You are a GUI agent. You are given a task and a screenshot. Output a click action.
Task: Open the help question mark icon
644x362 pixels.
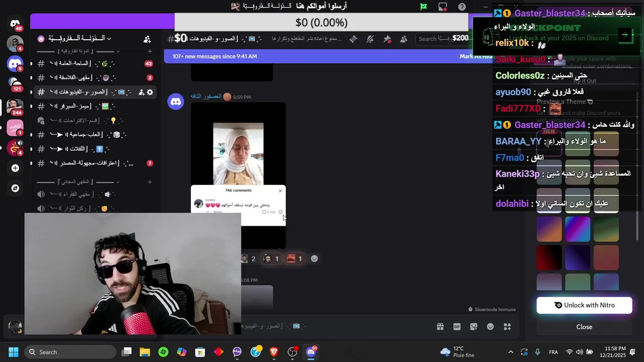(462, 7)
